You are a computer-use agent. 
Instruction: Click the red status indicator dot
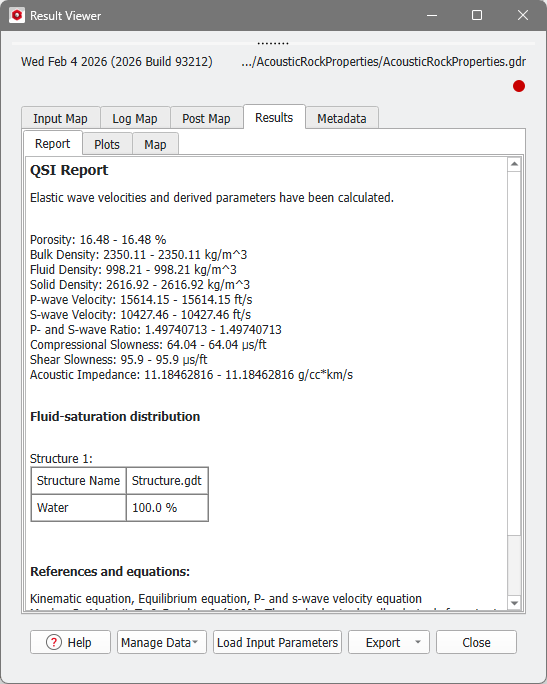tap(519, 86)
